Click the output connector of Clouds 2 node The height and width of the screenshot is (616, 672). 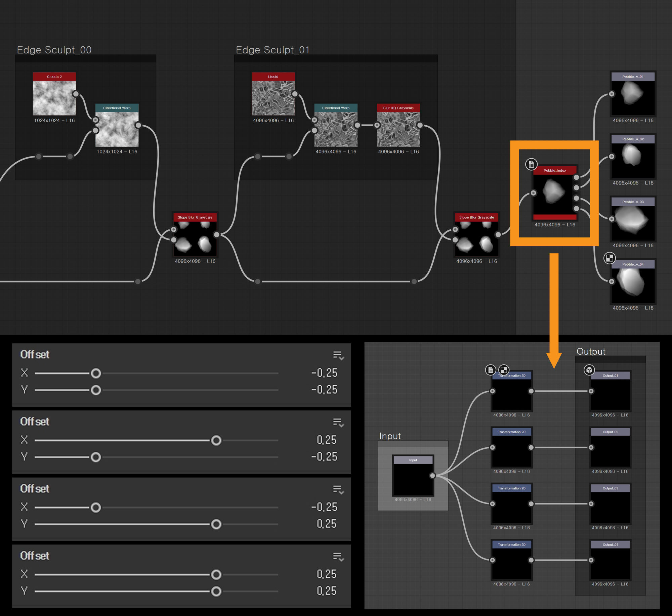click(76, 94)
